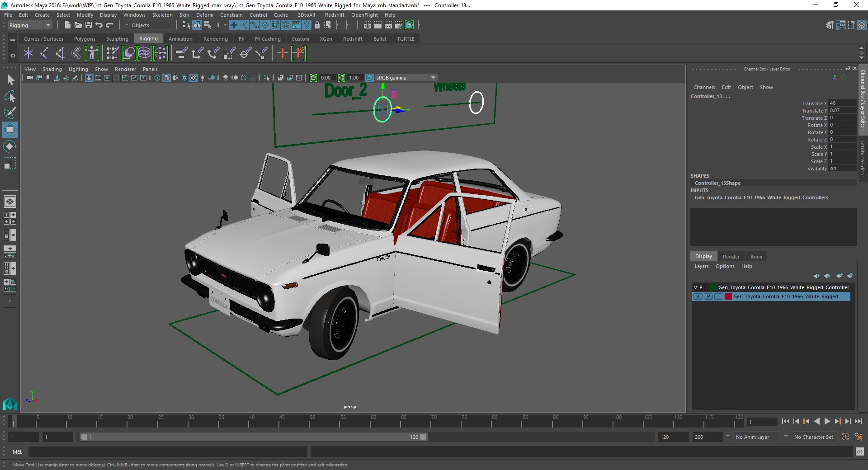Open the layer editor Options menu
The width and height of the screenshot is (868, 470).
pyautogui.click(x=725, y=266)
